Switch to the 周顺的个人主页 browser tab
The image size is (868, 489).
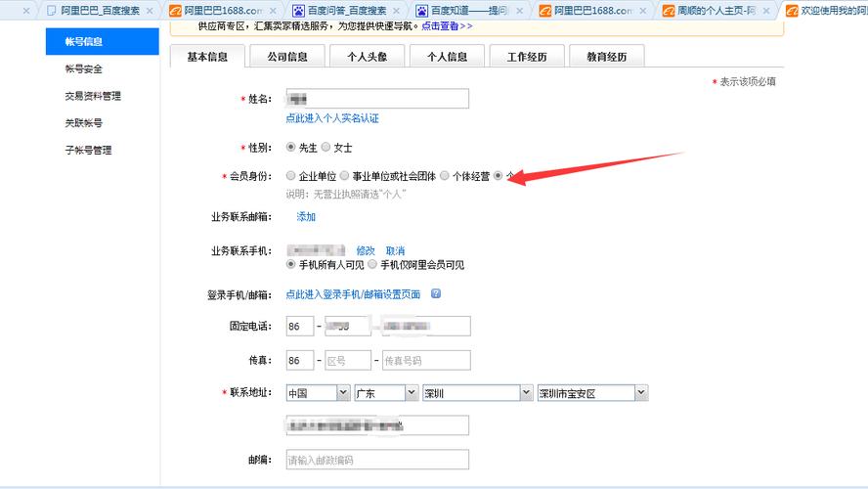[716, 11]
